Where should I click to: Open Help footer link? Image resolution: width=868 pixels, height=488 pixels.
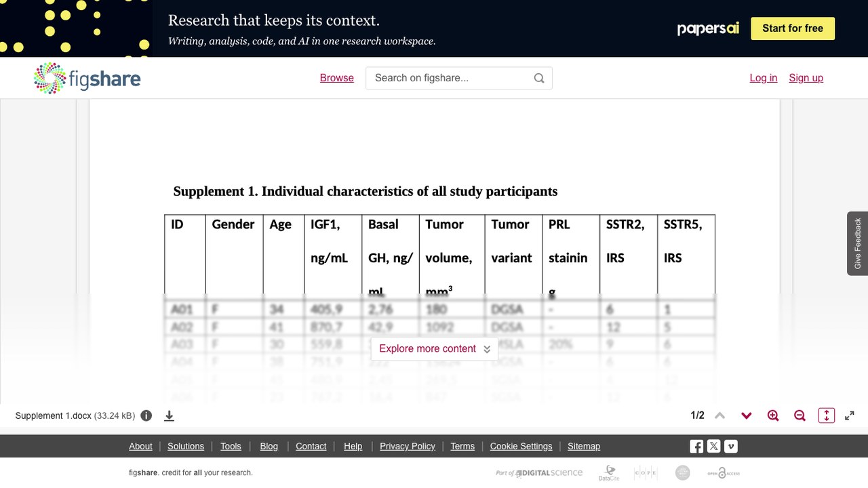[353, 446]
